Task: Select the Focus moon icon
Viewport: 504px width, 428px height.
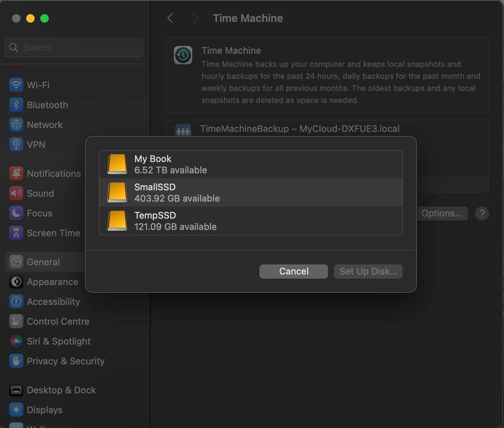Action: [16, 213]
